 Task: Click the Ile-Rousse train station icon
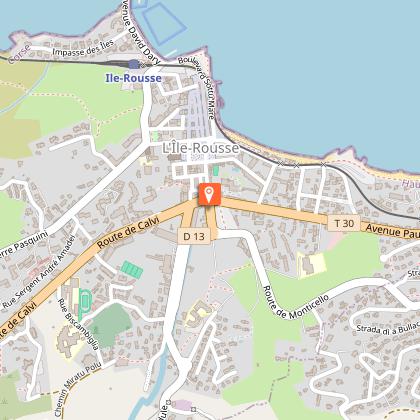click(134, 64)
